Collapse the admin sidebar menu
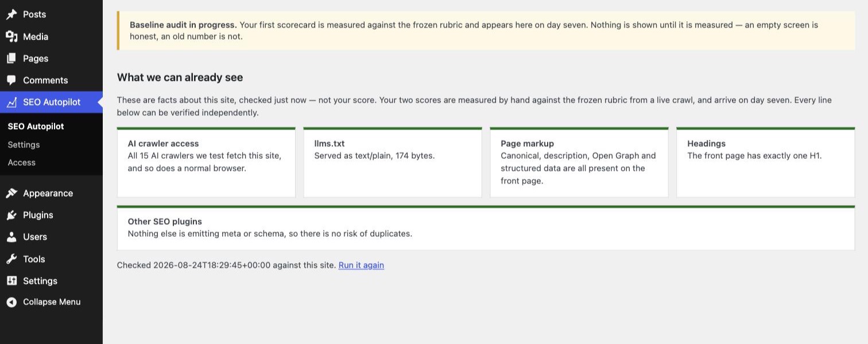This screenshot has height=344, width=868. pos(51,302)
